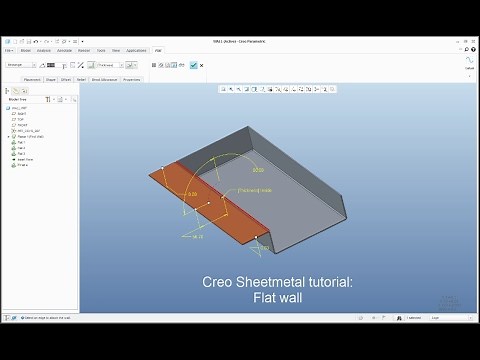The height and width of the screenshot is (360, 480).
Task: Switch to the View ribbon tab
Action: [x=116, y=50]
